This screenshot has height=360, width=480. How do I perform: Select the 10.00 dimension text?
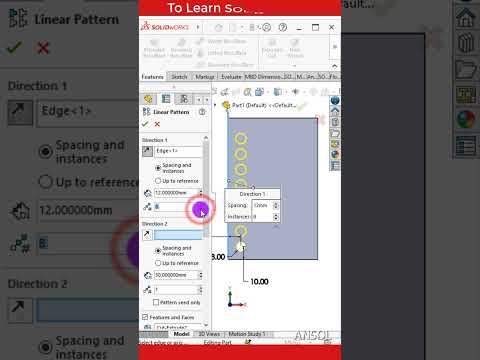tap(259, 282)
